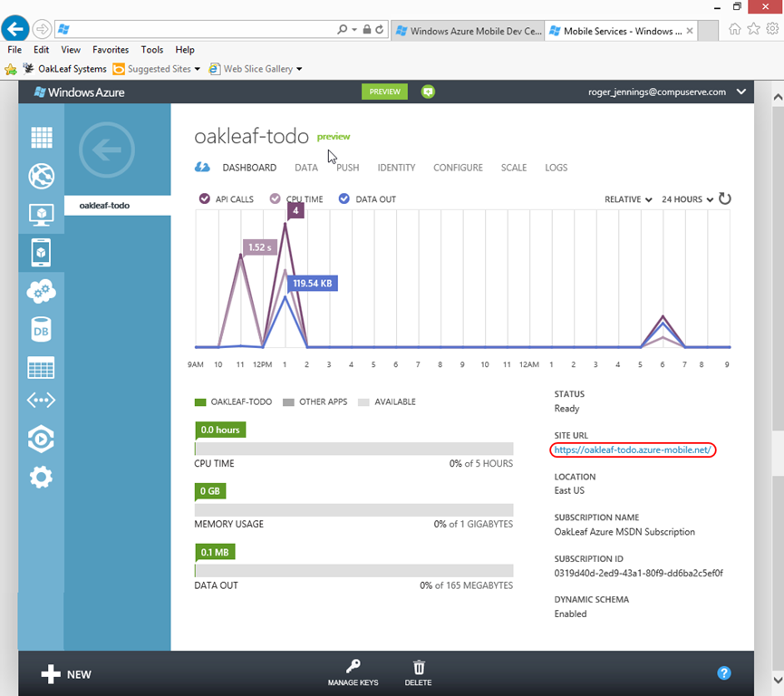Image resolution: width=784 pixels, height=696 pixels.
Task: Click the quick start cloud icon beside Dashboard
Action: tap(202, 167)
